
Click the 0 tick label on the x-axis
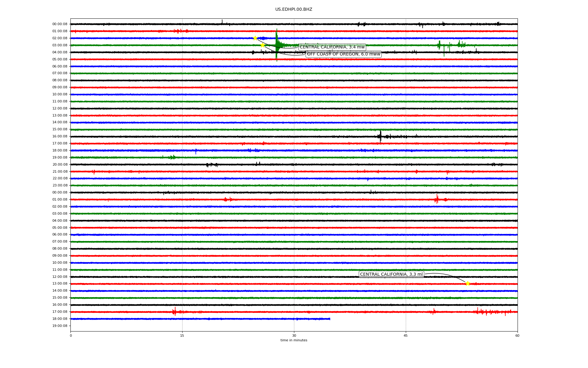click(71, 335)
